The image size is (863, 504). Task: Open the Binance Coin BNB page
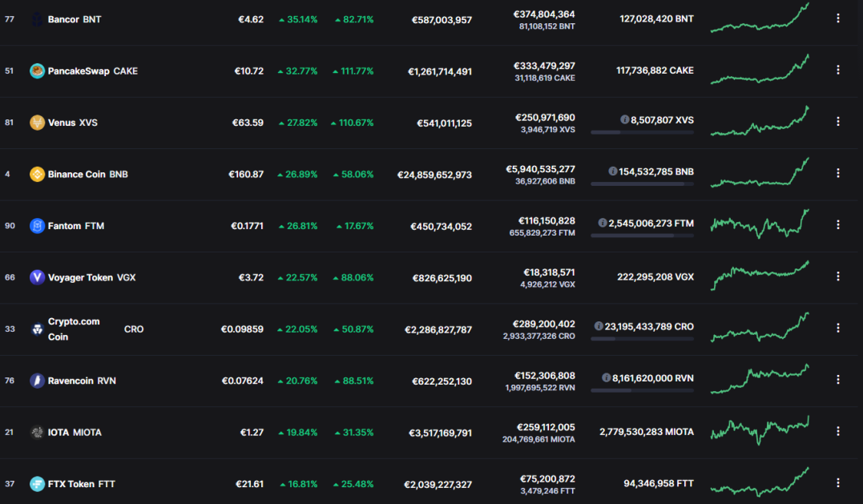[87, 175]
